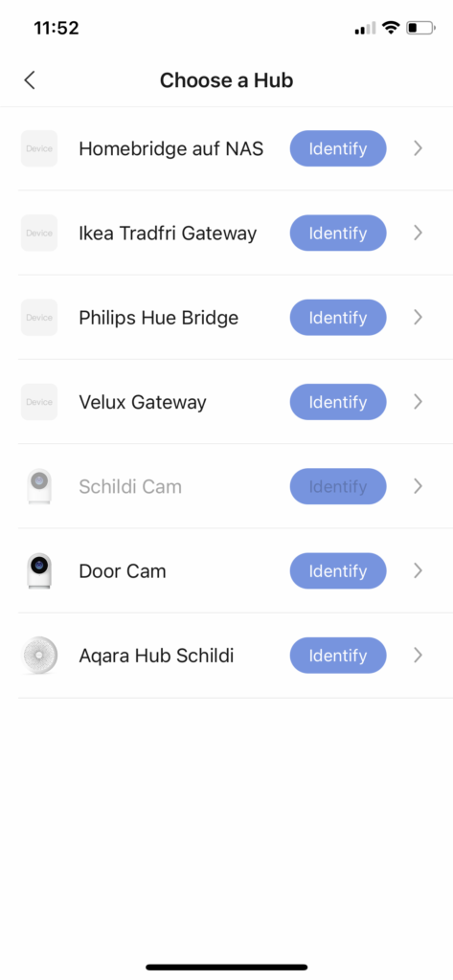The height and width of the screenshot is (980, 453).
Task: Tap the Aqara Hub Schildi hub icon
Action: pos(39,655)
